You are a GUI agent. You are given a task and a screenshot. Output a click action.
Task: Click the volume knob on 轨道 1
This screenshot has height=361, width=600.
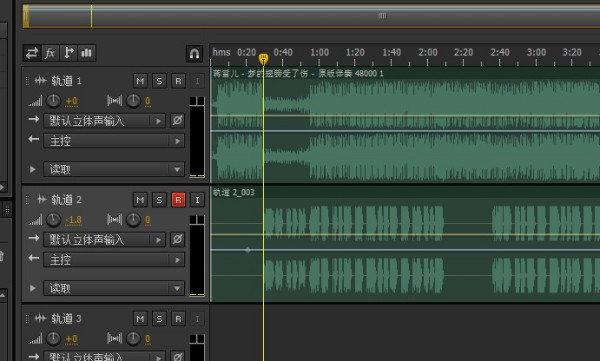coord(53,101)
